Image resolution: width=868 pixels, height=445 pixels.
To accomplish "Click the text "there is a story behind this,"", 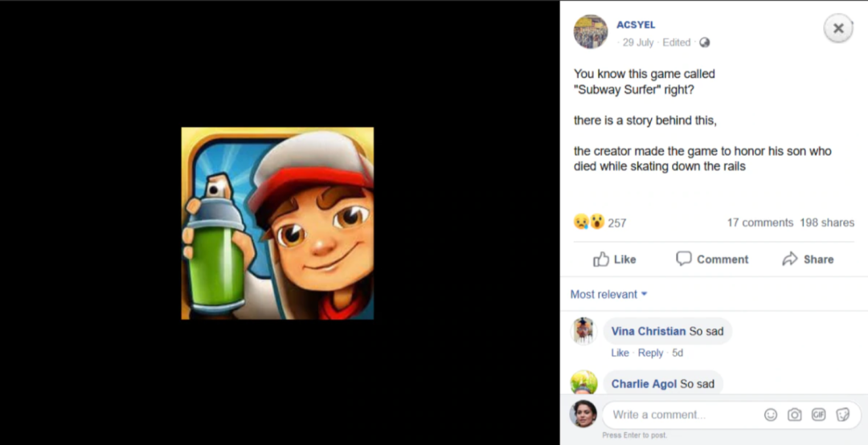I will tap(645, 120).
